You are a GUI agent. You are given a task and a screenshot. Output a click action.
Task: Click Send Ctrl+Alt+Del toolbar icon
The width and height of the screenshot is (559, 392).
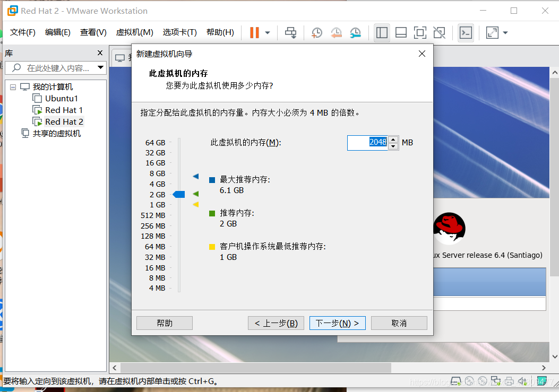[x=290, y=33]
